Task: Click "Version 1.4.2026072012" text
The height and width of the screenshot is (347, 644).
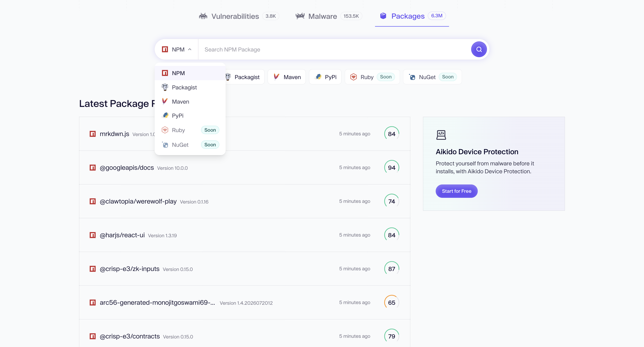Action: 246,303
